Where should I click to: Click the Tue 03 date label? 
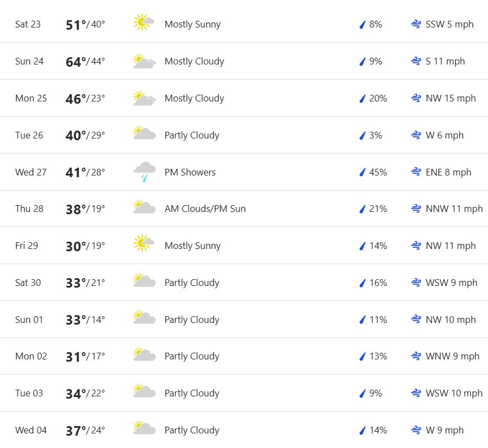click(x=29, y=393)
